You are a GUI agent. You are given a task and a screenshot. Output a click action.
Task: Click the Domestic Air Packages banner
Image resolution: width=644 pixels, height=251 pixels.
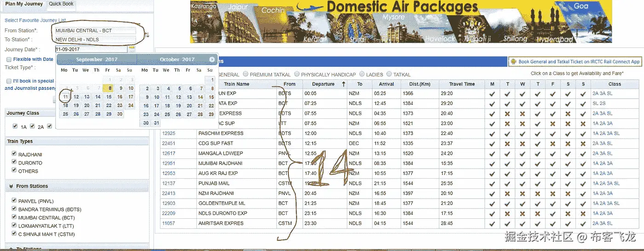[x=401, y=22]
